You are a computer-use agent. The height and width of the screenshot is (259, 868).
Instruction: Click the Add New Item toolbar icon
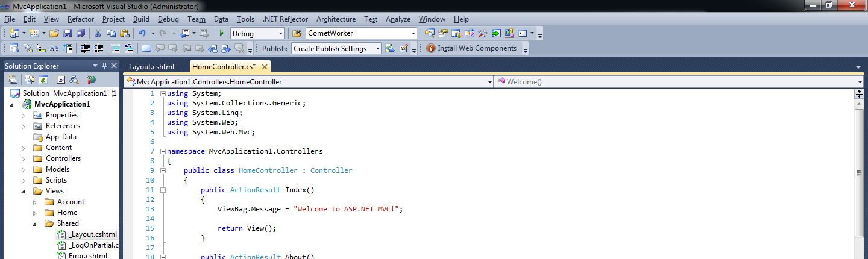click(34, 33)
